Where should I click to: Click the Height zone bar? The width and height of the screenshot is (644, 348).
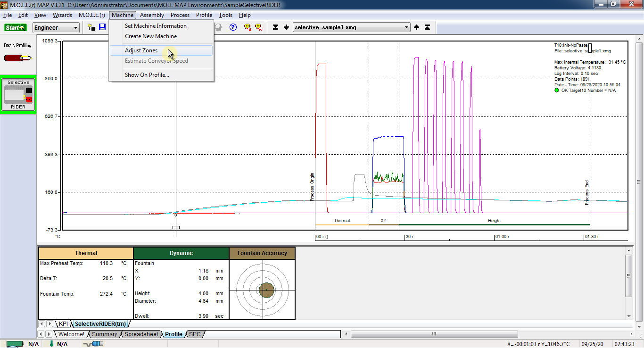[494, 224]
